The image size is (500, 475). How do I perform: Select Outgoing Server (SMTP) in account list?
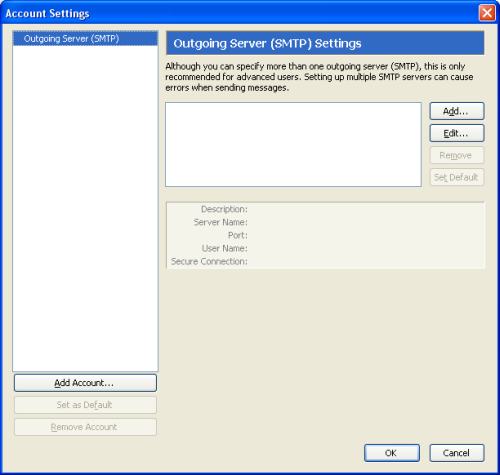pos(85,39)
